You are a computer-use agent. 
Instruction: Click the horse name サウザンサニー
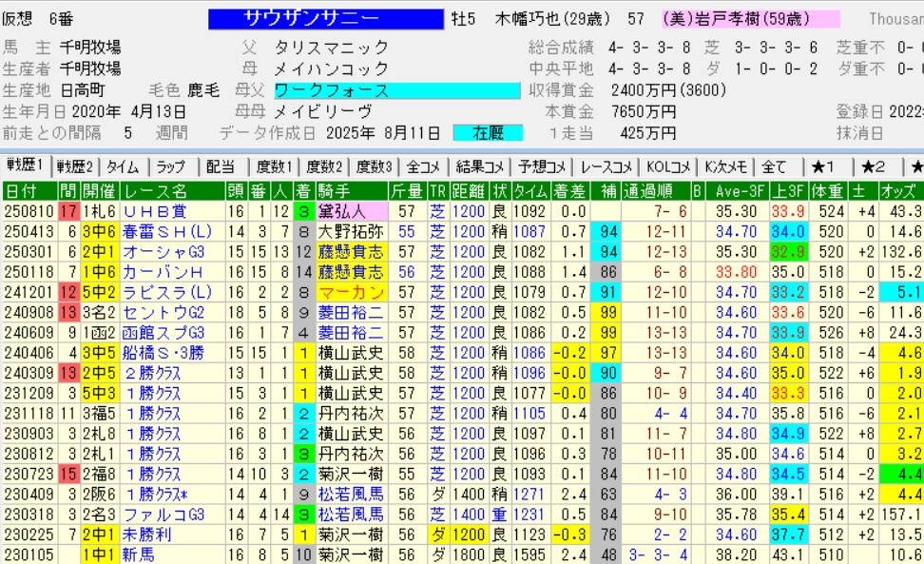pos(324,19)
